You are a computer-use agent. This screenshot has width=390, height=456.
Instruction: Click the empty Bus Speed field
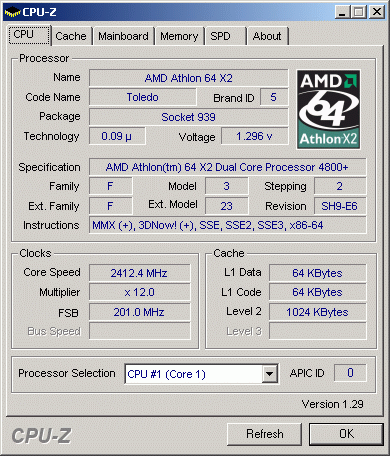[140, 331]
